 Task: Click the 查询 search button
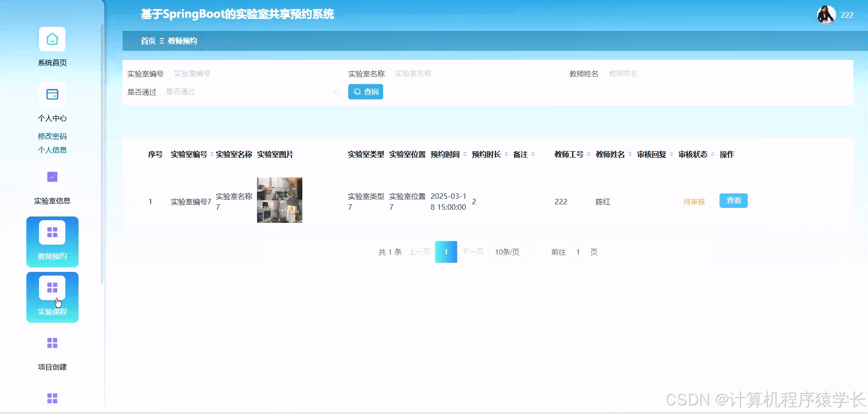tap(365, 91)
